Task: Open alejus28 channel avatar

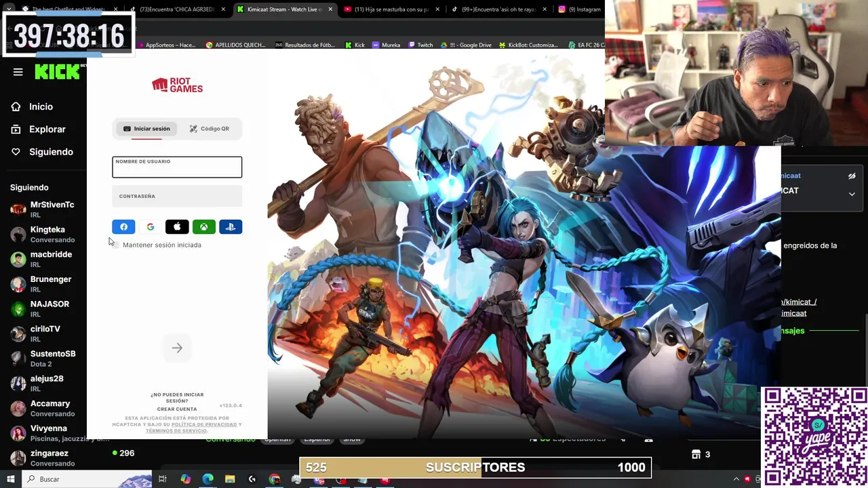Action: 18,384
